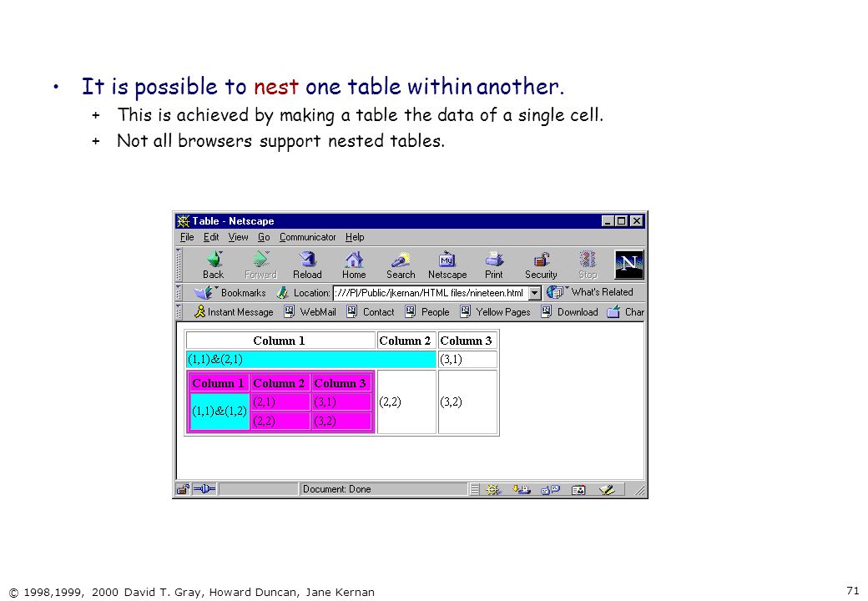Click the Document: Done status text

pos(336,489)
